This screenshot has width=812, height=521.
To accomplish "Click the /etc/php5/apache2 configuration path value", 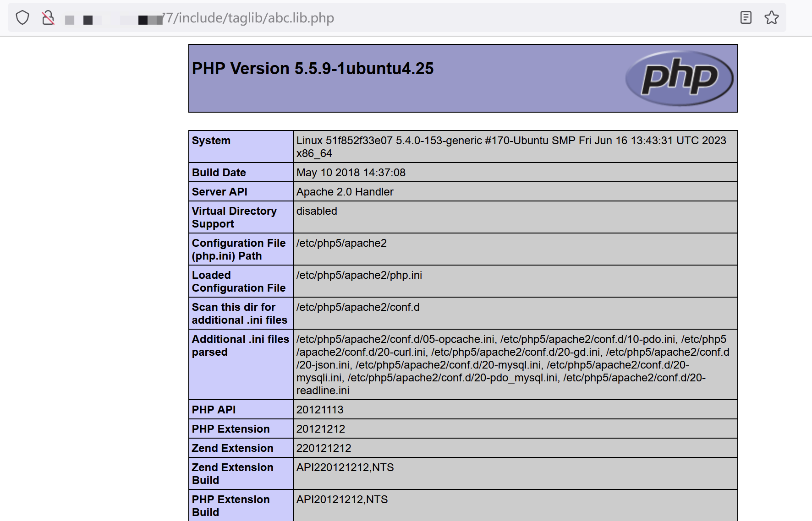I will [341, 243].
